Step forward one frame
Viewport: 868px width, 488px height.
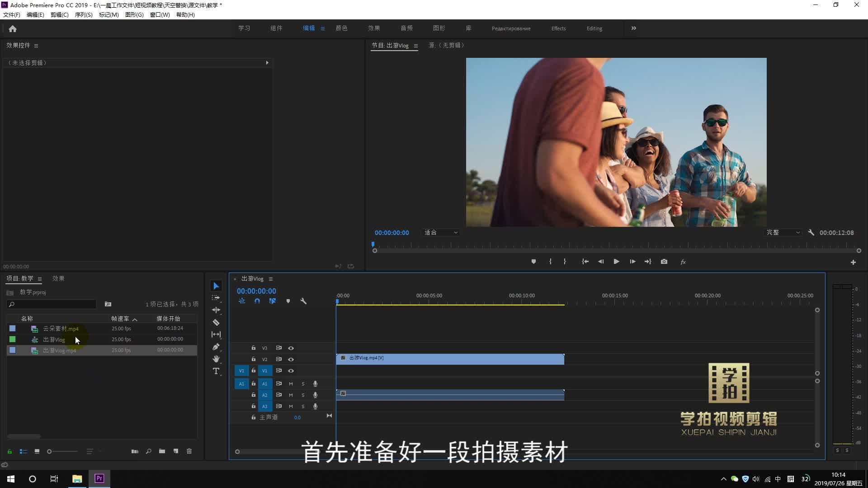point(632,262)
